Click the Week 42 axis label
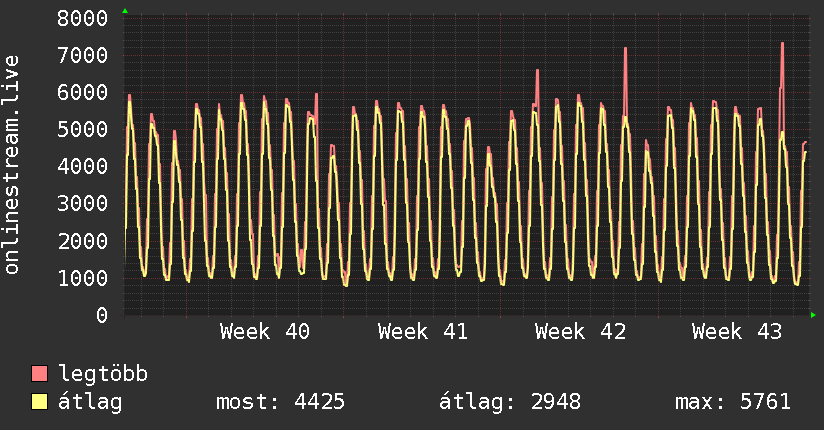Screen dimensions: 824x430 coord(580,332)
